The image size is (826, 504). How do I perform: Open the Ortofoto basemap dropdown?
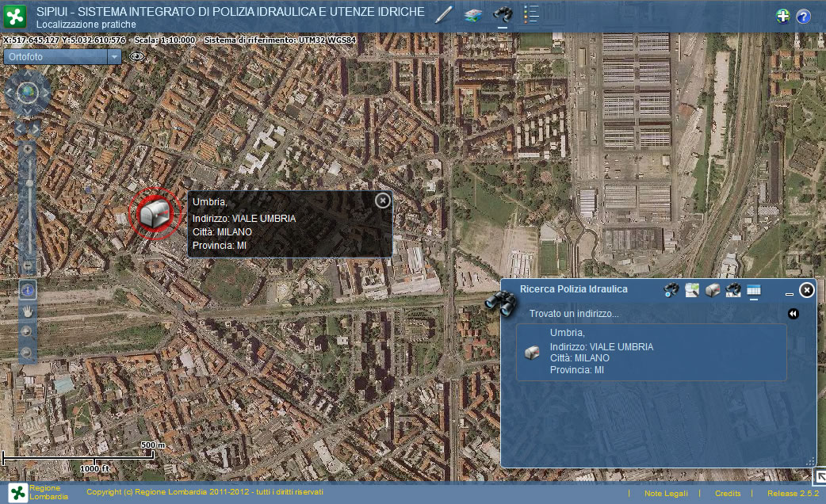click(62, 57)
